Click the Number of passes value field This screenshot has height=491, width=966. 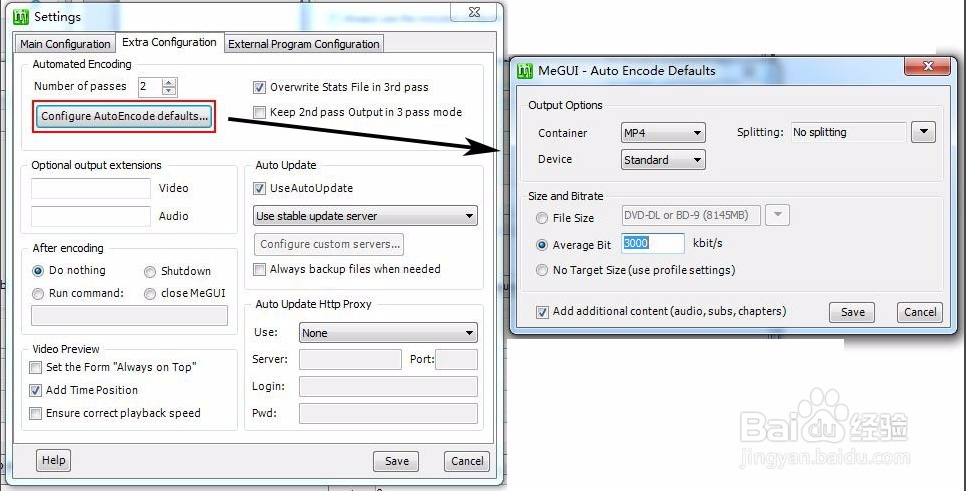pyautogui.click(x=150, y=86)
